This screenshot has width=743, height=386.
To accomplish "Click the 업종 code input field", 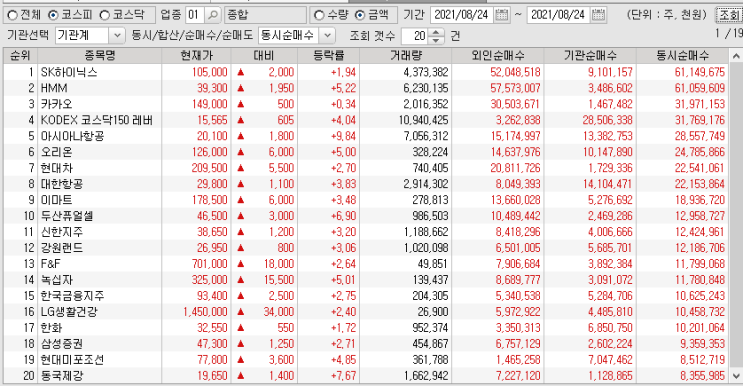I will pyautogui.click(x=195, y=15).
